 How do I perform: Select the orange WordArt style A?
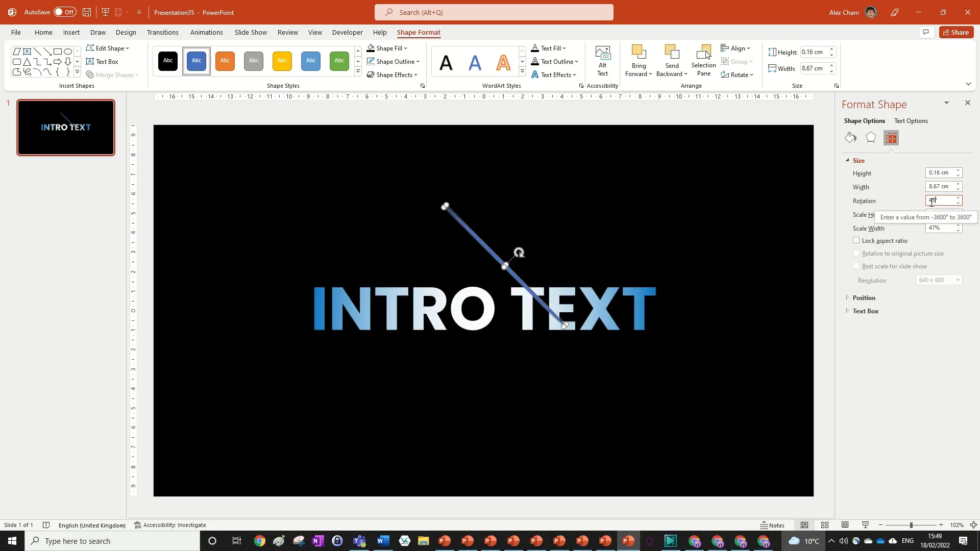(x=503, y=63)
